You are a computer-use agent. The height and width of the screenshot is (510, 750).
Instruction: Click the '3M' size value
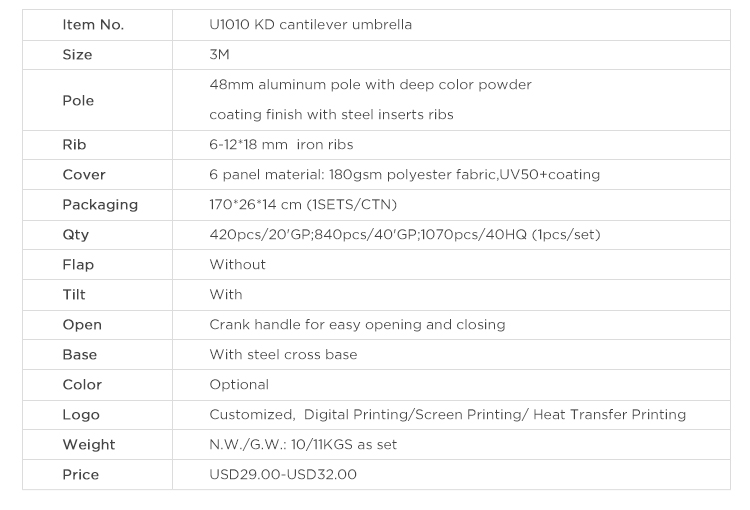tap(220, 55)
